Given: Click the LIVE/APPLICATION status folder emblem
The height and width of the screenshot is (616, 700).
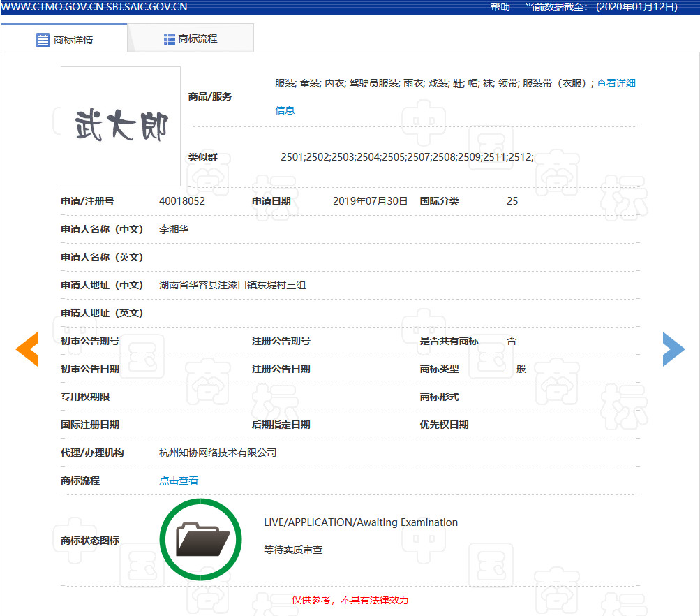Looking at the screenshot, I should click(200, 539).
